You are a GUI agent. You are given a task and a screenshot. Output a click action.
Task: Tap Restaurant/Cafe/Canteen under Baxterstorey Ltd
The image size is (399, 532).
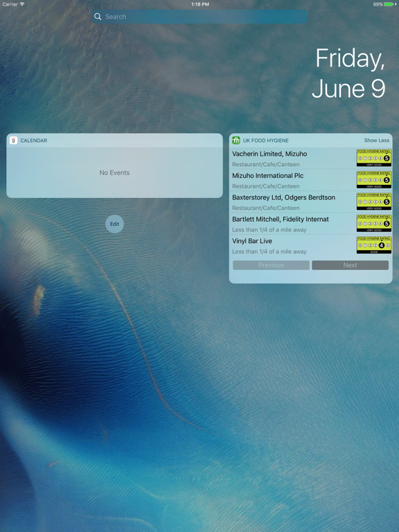266,208
